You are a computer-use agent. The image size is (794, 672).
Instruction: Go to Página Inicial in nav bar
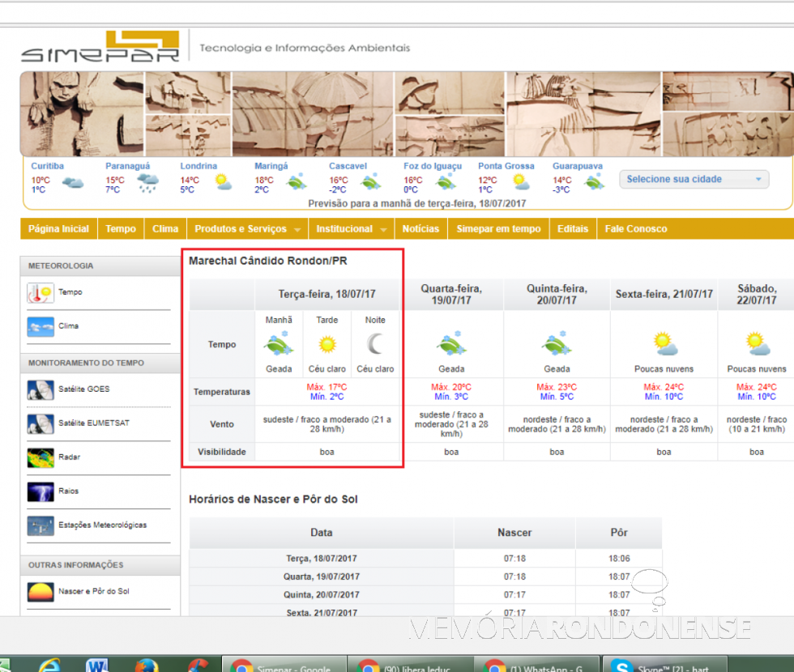[58, 229]
